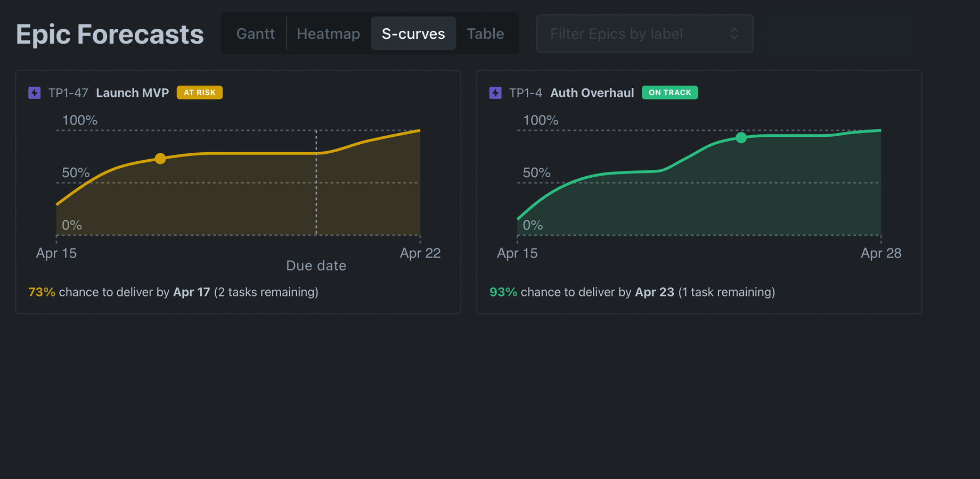Select the S-curves tab
The height and width of the screenshot is (479, 980).
point(413,34)
